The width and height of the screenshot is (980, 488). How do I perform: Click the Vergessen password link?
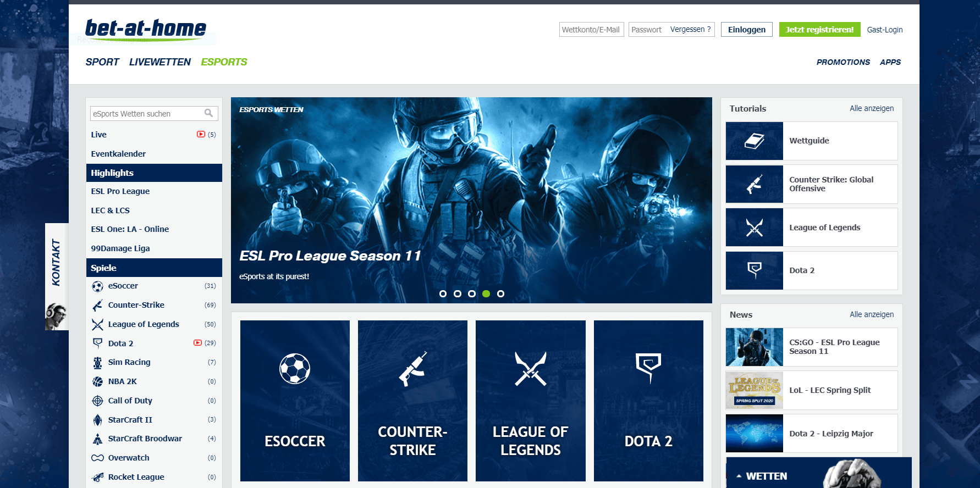click(x=690, y=30)
